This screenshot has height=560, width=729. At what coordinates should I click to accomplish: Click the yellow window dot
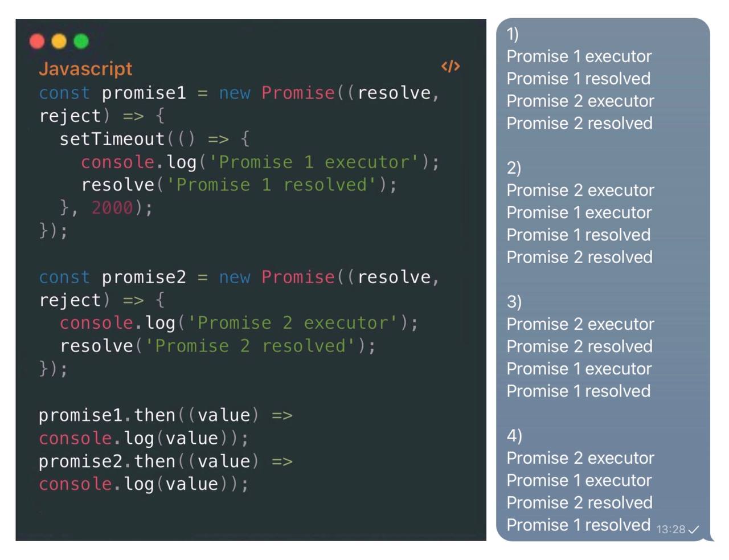[59, 41]
